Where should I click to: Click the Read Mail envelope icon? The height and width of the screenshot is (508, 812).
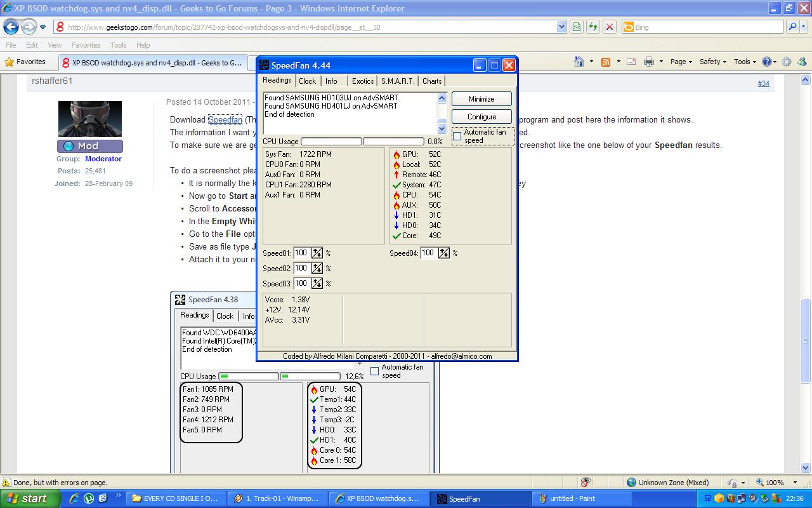pyautogui.click(x=631, y=62)
